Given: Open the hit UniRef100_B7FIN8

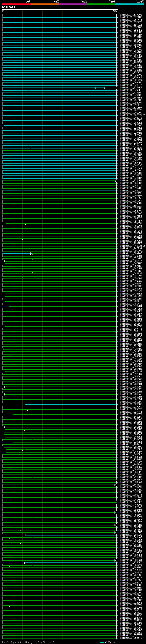Looking at the screenshot, I should point(131,17).
